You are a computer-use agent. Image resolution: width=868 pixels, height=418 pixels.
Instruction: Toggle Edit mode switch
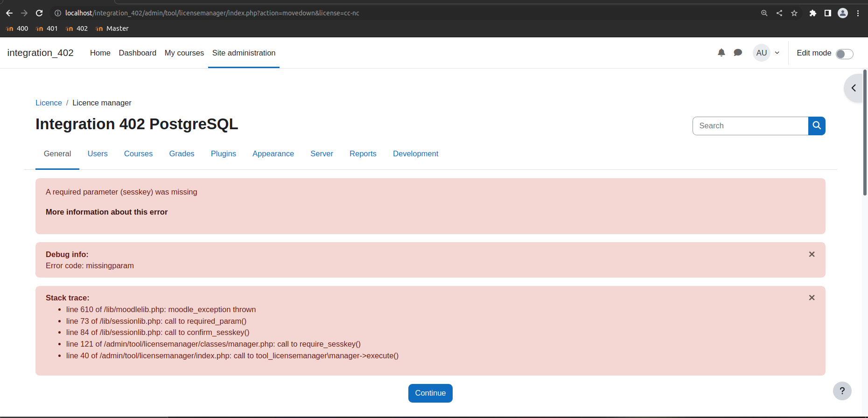tap(844, 54)
